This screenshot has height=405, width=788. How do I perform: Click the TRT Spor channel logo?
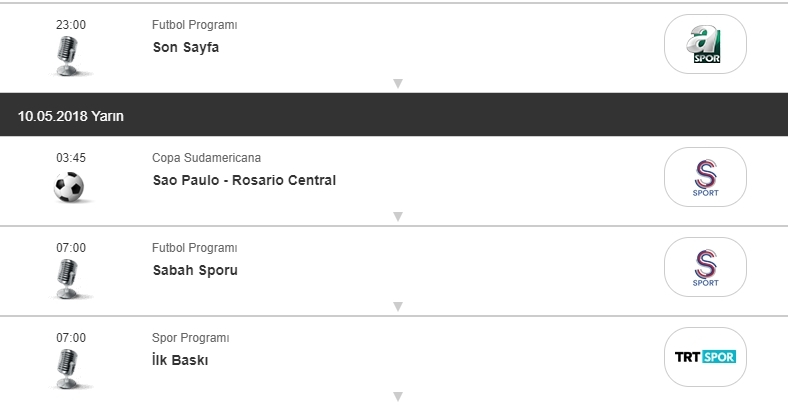click(x=705, y=357)
